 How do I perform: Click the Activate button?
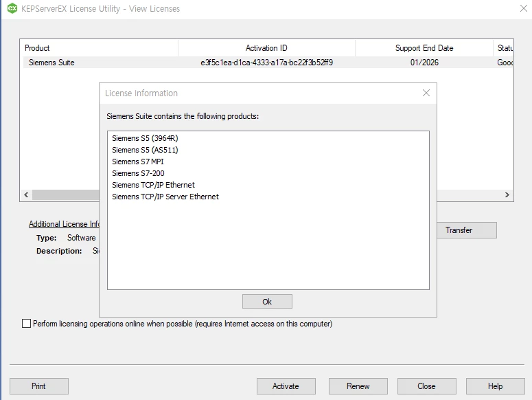(x=286, y=386)
